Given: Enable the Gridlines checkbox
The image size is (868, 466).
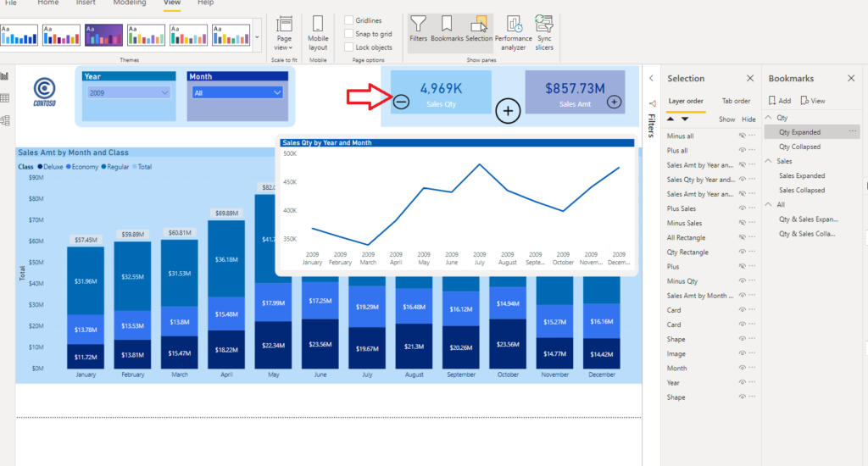Looking at the screenshot, I should [x=348, y=20].
